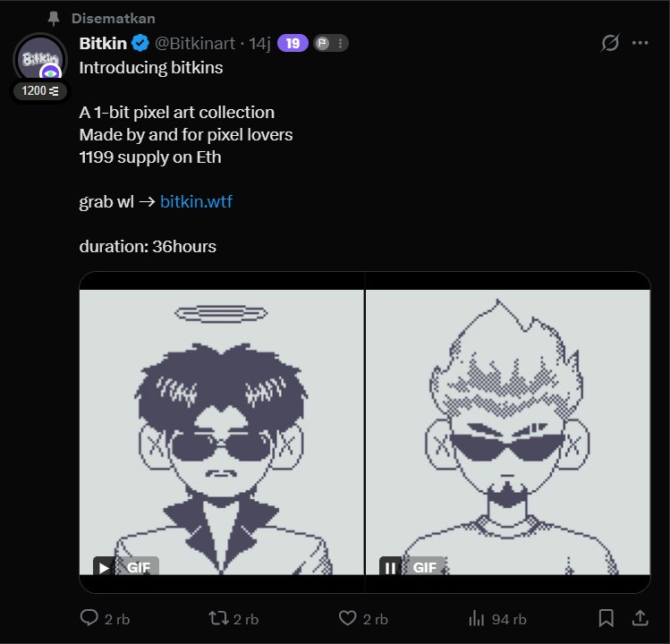Click the share upload icon

640,618
